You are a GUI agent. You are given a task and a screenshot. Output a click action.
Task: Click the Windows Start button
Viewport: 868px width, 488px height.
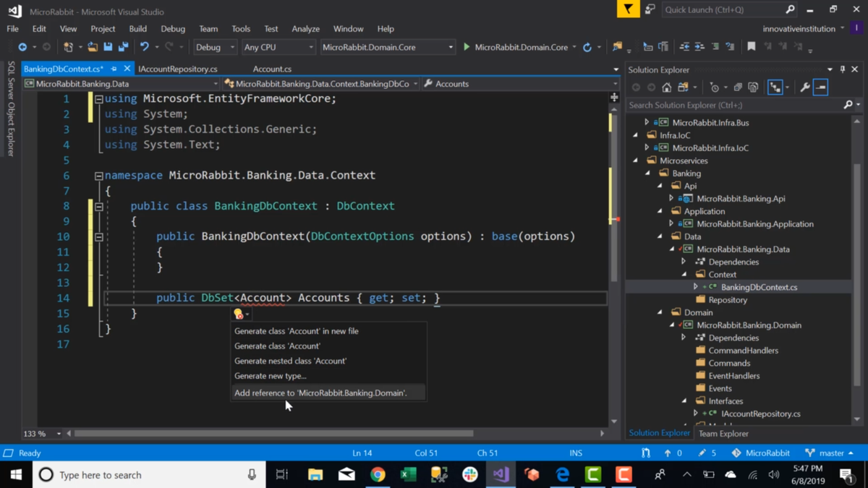pyautogui.click(x=16, y=474)
